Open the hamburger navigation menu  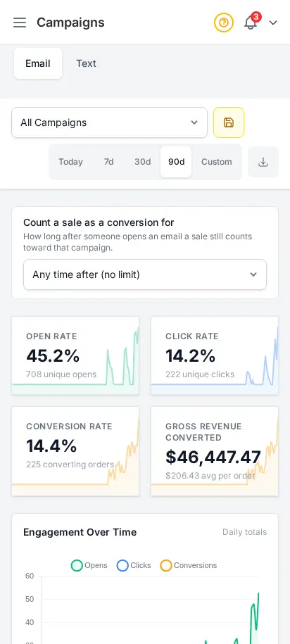pyautogui.click(x=20, y=23)
